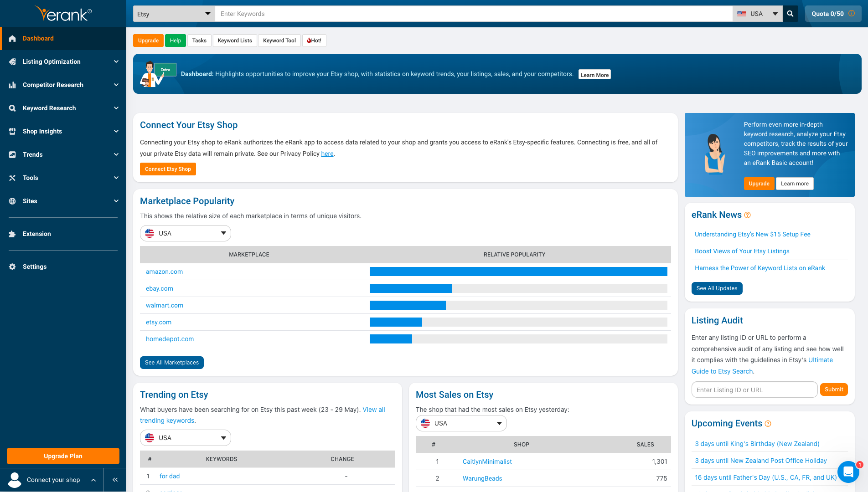The width and height of the screenshot is (868, 492).
Task: Open the CaitlynMinimalist shop link
Action: pos(487,461)
